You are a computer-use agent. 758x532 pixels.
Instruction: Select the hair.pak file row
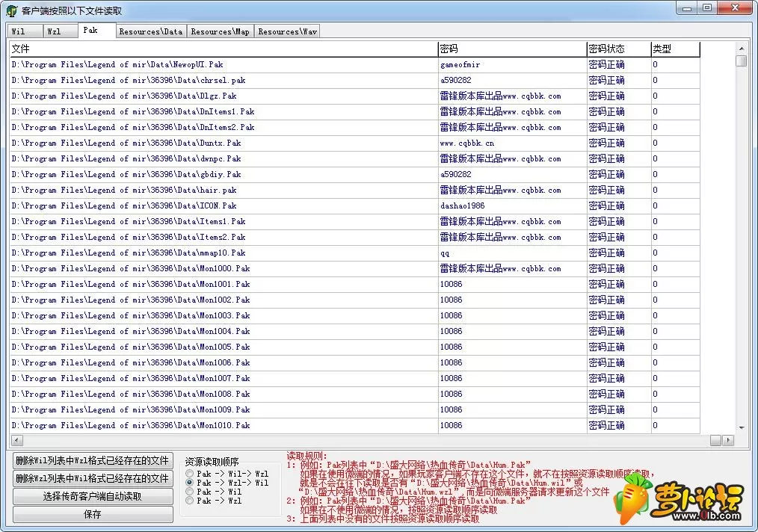(355, 190)
